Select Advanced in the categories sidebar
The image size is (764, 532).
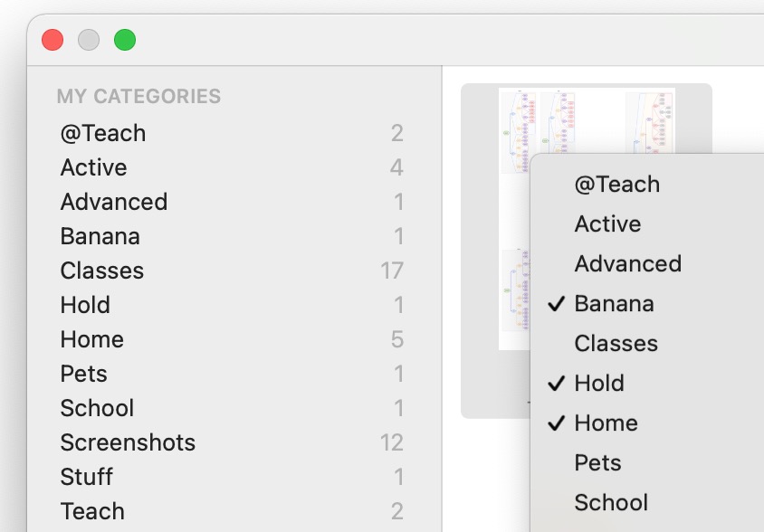click(114, 202)
